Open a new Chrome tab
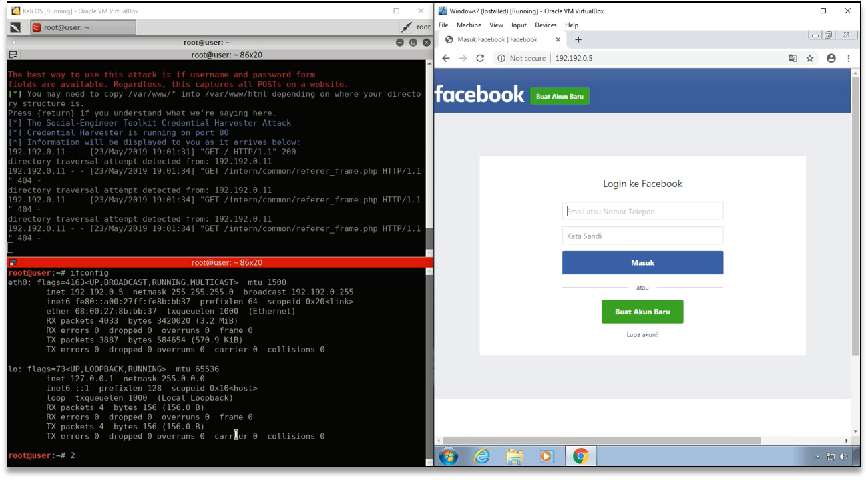 (x=578, y=39)
